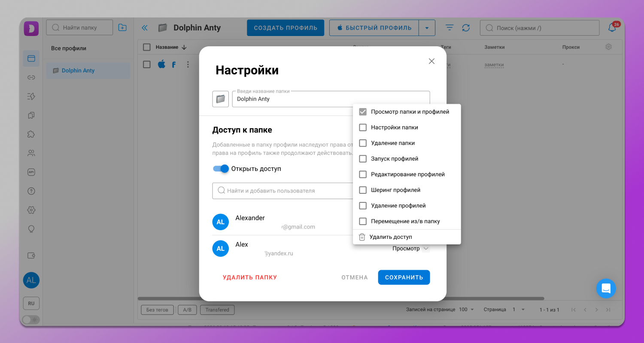Click the refresh sync icon in the toolbar
Viewport: 644px width, 343px height.
[x=466, y=27]
